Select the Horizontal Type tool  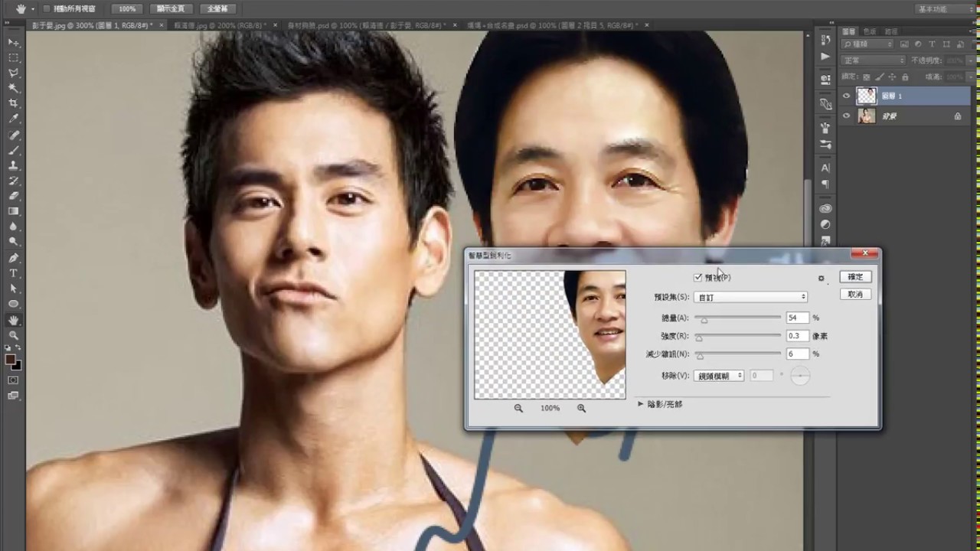[x=14, y=274]
